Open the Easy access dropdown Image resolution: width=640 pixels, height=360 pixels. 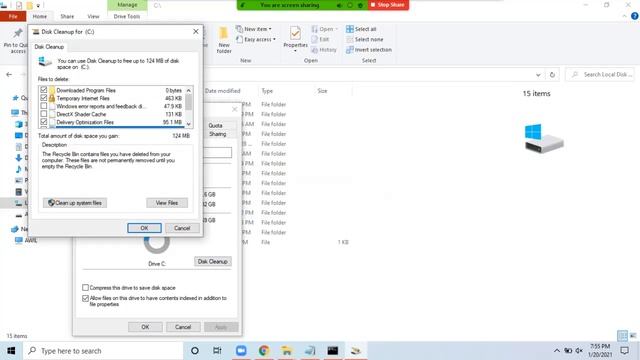pyautogui.click(x=256, y=40)
